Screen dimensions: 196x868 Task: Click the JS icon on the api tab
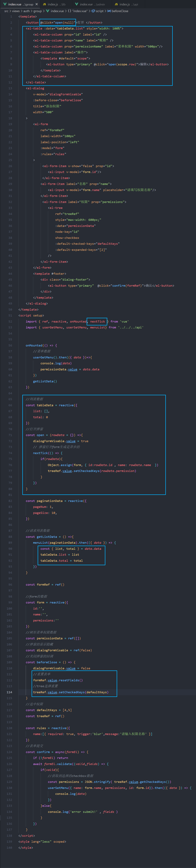pyautogui.click(x=116, y=4)
